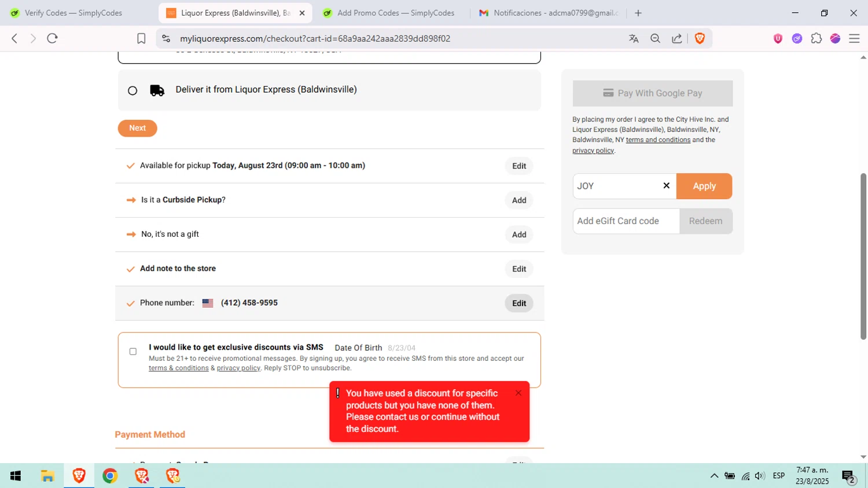Click the address bar URL
Screen dimensions: 868x488
315,39
